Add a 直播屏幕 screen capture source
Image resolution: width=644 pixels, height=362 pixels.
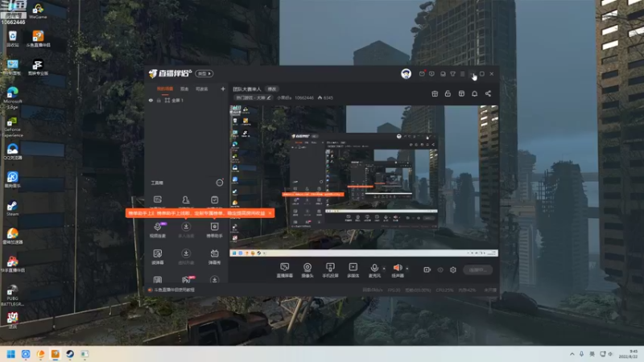285,270
